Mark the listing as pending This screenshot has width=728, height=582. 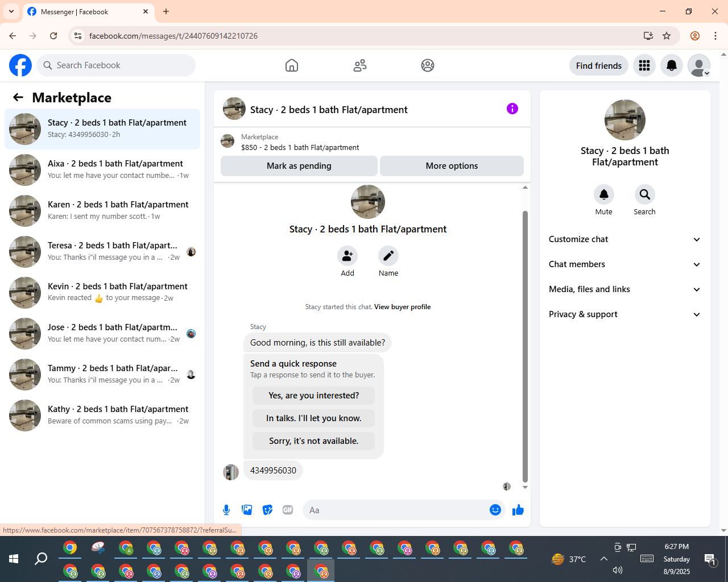[299, 166]
